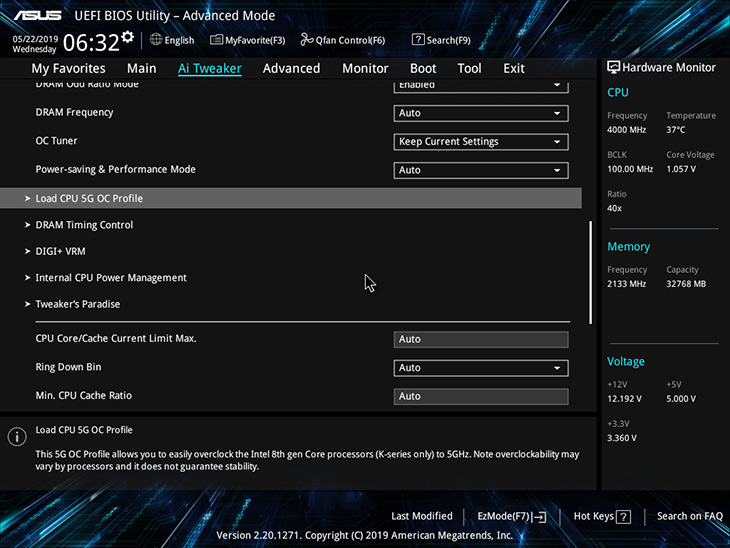Open MyFavorite(F3)
The width and height of the screenshot is (730, 548).
click(248, 40)
